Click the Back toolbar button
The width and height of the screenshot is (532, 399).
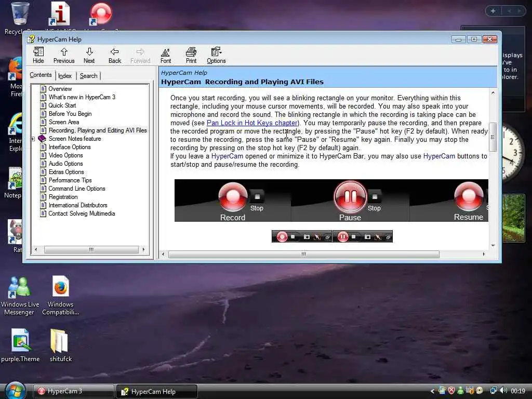115,55
